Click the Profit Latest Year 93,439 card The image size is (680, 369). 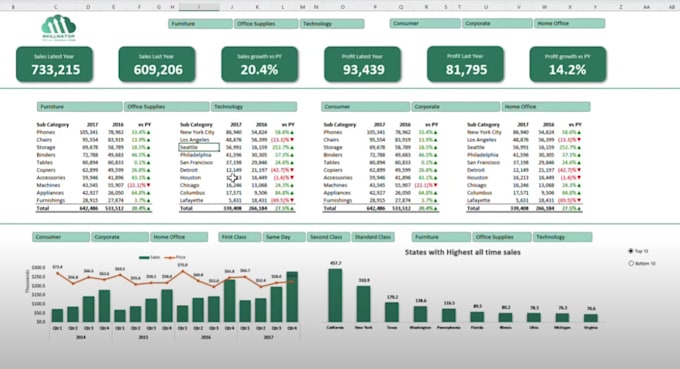(x=363, y=64)
